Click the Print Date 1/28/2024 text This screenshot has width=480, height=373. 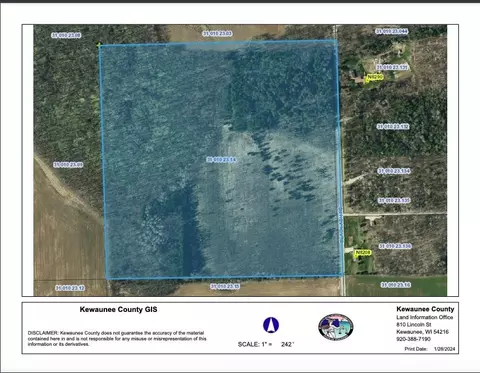tap(430, 349)
